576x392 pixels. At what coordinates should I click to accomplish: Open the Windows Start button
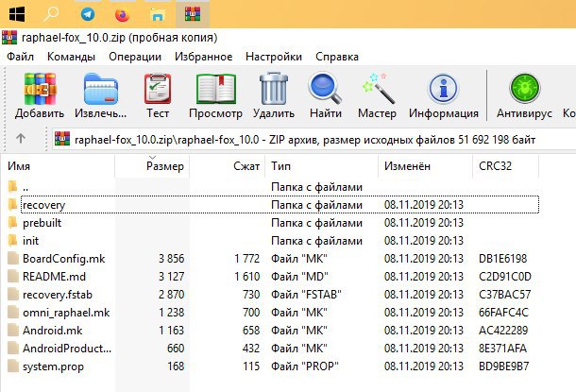pos(17,14)
